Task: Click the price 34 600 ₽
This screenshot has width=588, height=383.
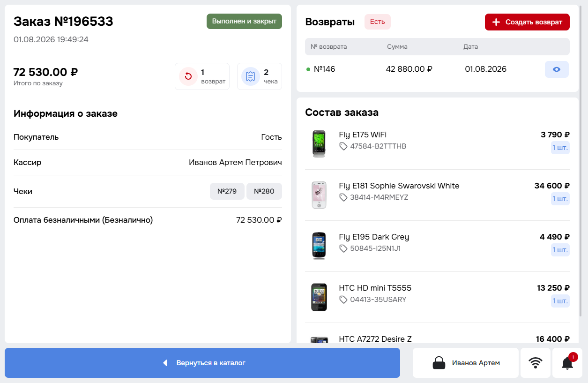Action: (552, 186)
